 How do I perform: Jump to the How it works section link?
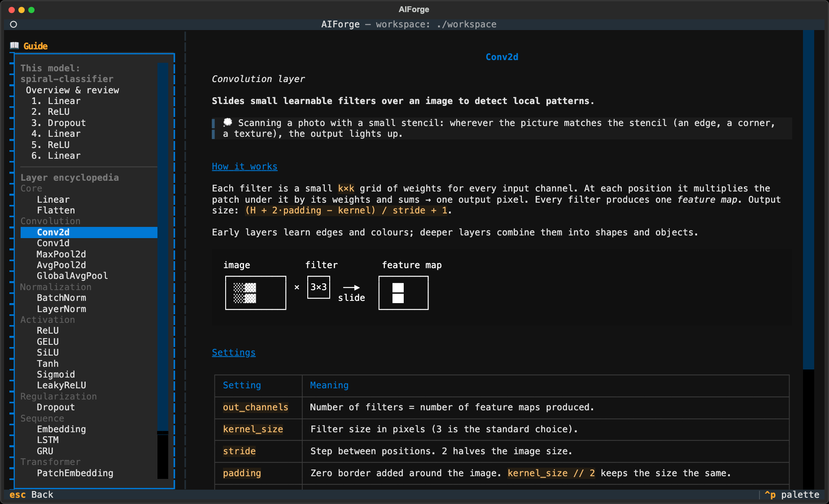(x=244, y=166)
